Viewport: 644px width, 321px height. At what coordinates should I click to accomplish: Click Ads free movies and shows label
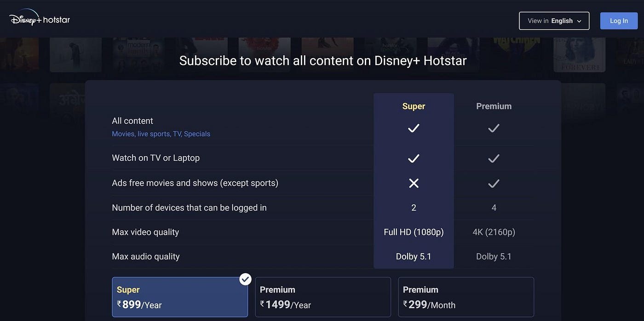(x=195, y=183)
